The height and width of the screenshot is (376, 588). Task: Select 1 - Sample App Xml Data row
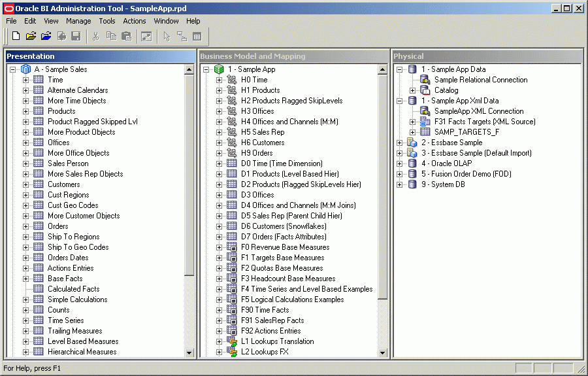(460, 101)
